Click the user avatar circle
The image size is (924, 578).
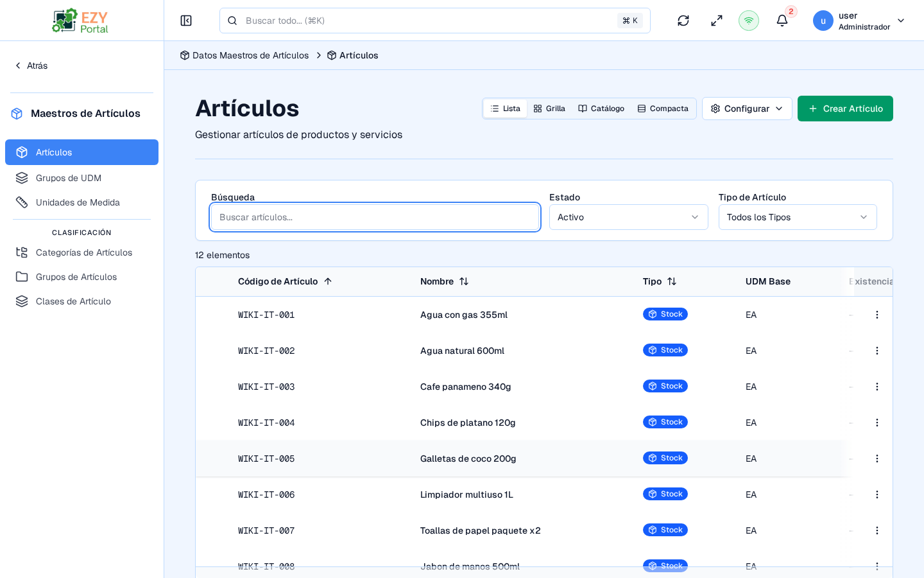coord(823,21)
